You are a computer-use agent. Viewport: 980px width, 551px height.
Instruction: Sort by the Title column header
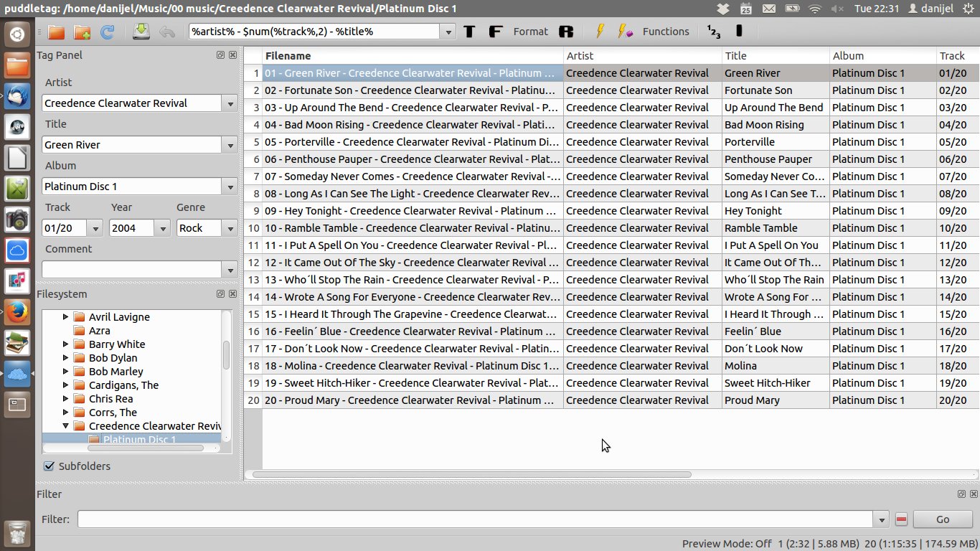pos(776,56)
